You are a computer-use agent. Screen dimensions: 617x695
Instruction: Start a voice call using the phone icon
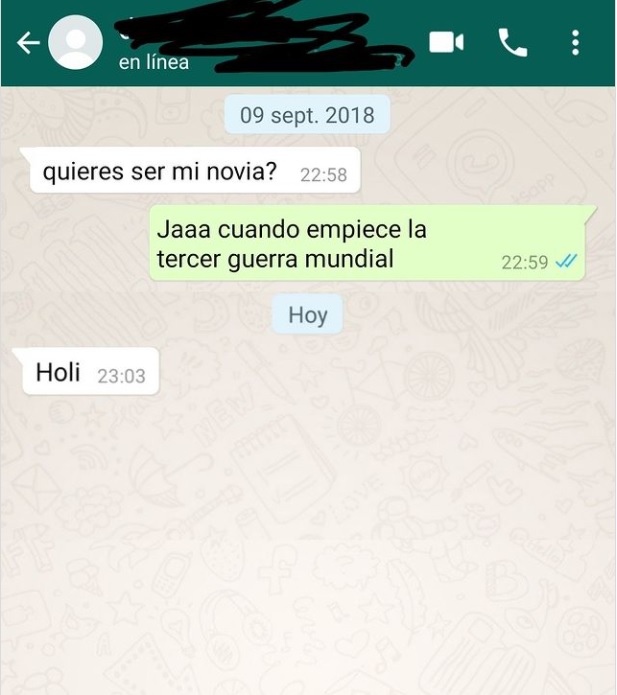click(x=513, y=43)
